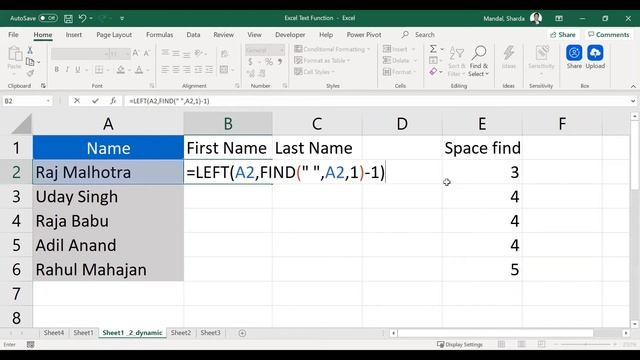Switch to the Sheet3 tab
Screen dimensions: 640x360
[x=211, y=333]
